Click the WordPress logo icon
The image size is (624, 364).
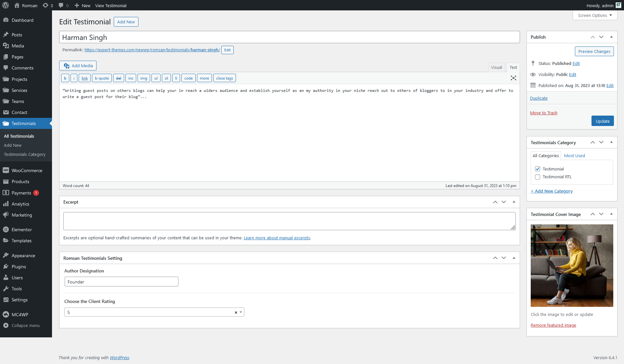pos(6,5)
